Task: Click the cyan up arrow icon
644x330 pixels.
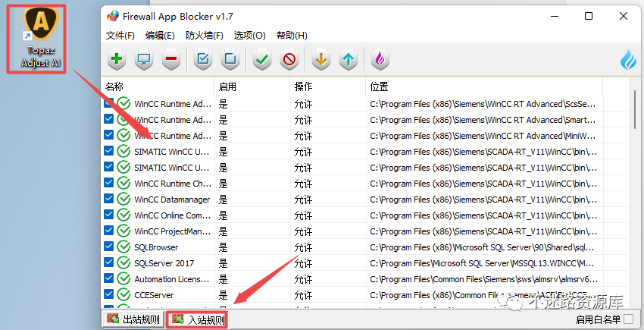Action: tap(349, 60)
